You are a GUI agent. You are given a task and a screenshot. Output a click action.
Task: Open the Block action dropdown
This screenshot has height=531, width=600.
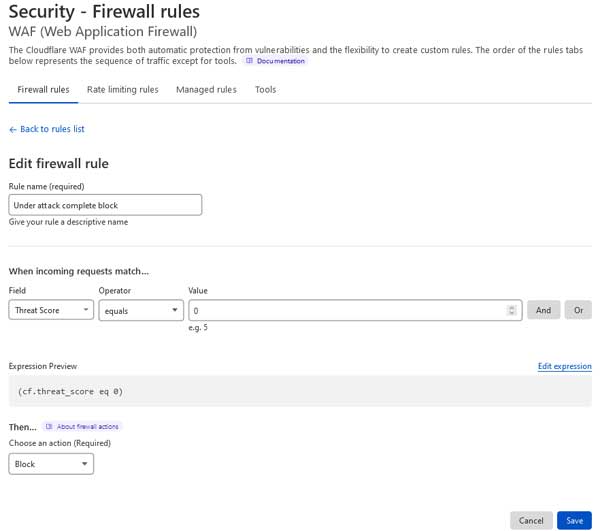pos(51,464)
